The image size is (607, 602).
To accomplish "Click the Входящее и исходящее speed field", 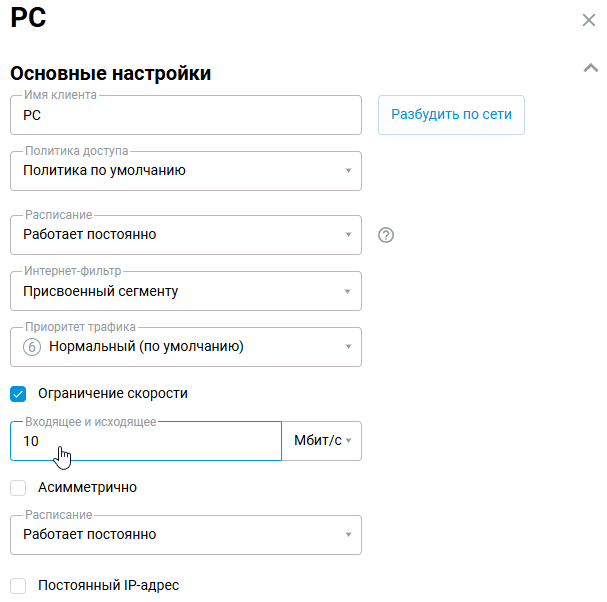I will click(x=146, y=441).
